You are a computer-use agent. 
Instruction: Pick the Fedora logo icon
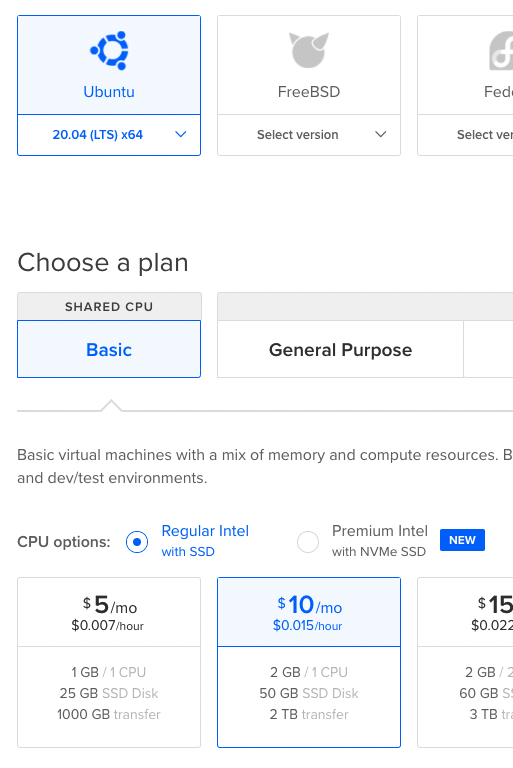point(501,51)
